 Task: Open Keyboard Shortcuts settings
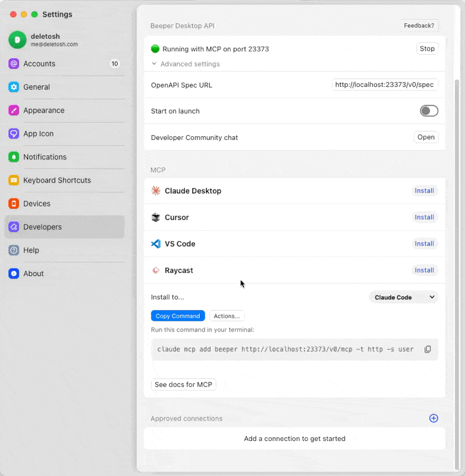click(65, 180)
